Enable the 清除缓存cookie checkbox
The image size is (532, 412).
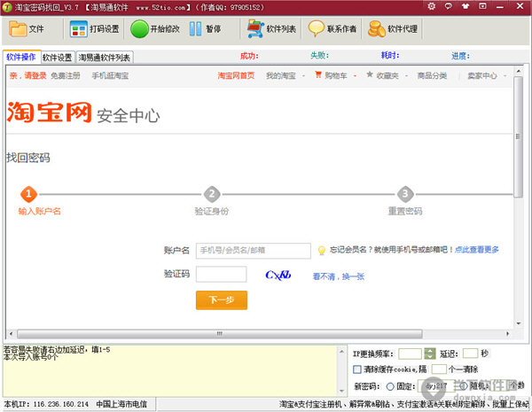click(357, 369)
